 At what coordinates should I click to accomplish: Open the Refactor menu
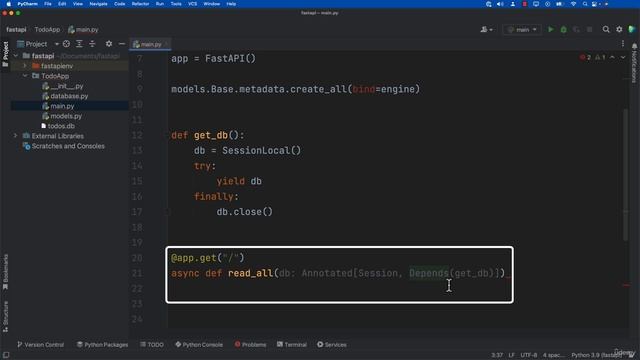pos(140,4)
